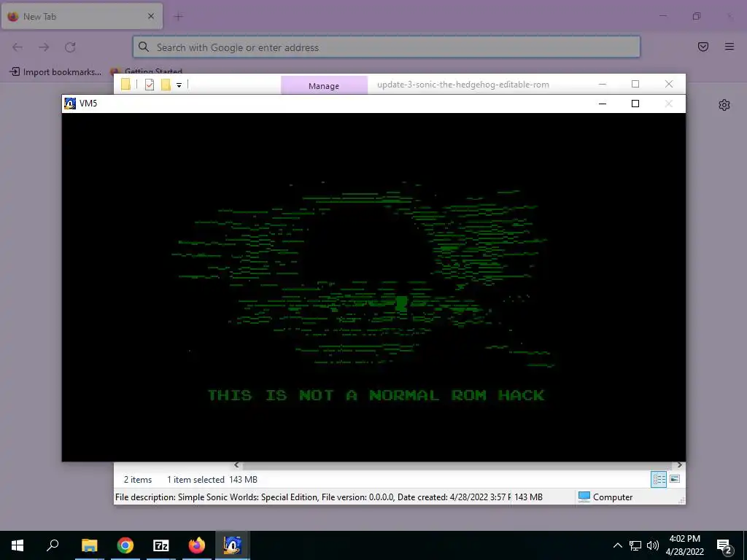Maximize the VM5 window
747x560 pixels.
pyautogui.click(x=635, y=104)
